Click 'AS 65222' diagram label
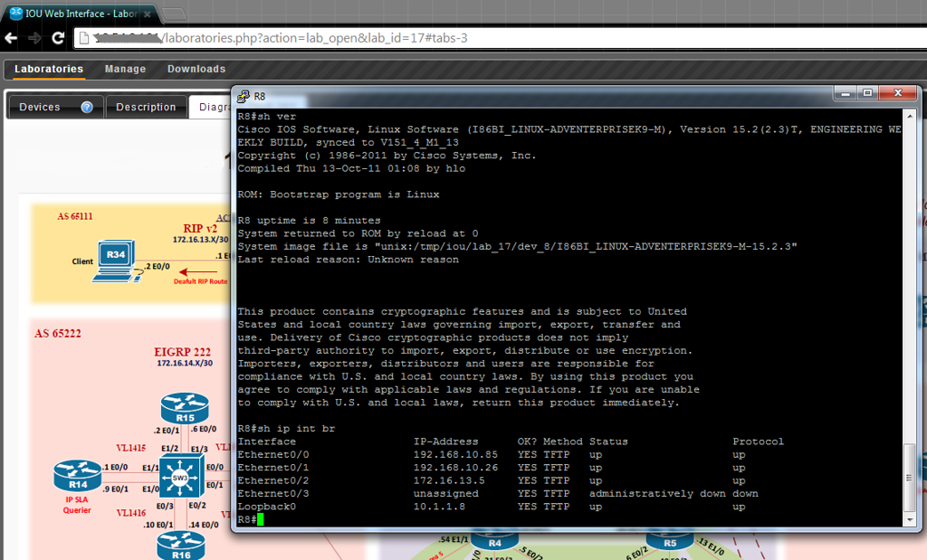Image resolution: width=927 pixels, height=560 pixels. [57, 334]
